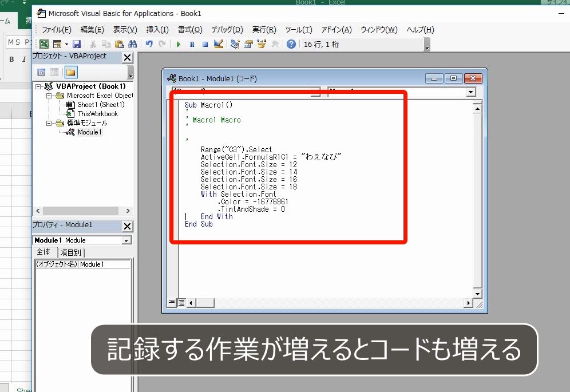The image size is (570, 392).
Task: Open toolbar options dropdown at toolbar end
Action: tap(427, 45)
